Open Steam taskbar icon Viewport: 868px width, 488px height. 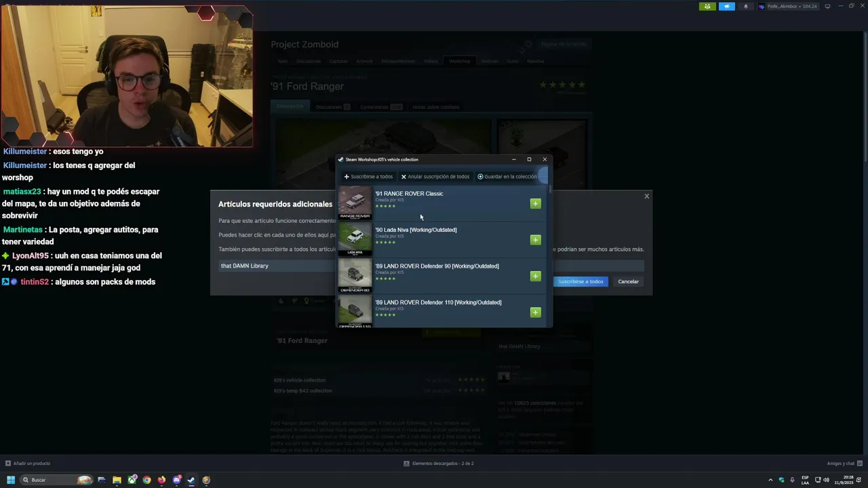(191, 480)
